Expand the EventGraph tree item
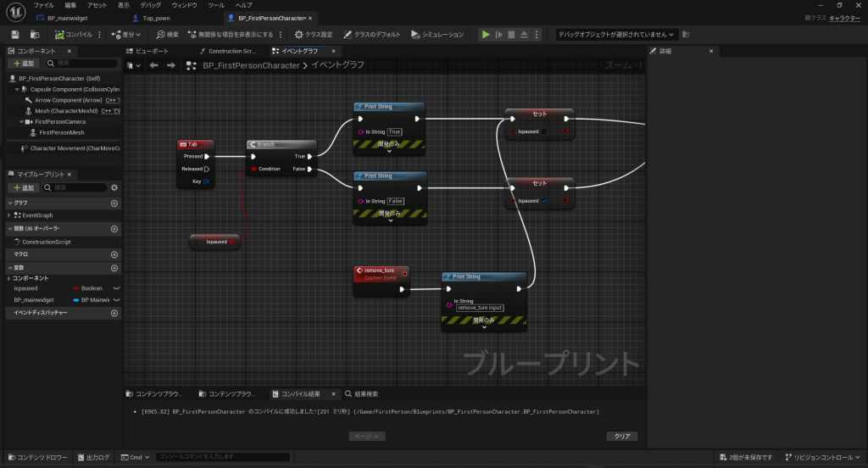The width and height of the screenshot is (868, 468). [x=8, y=215]
